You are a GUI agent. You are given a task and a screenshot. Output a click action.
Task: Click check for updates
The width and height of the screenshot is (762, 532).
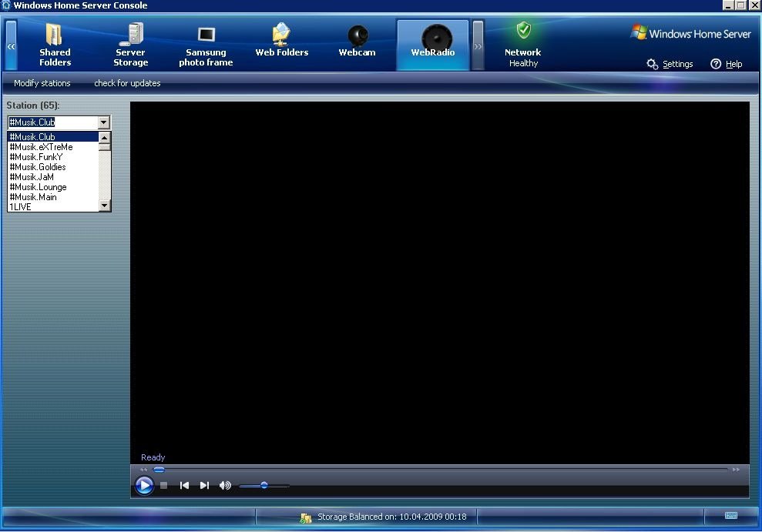pyautogui.click(x=127, y=83)
